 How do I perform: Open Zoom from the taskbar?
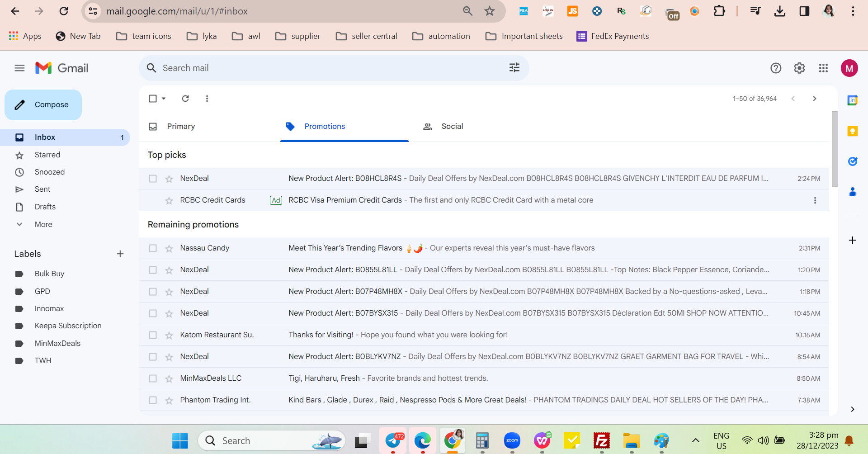click(512, 440)
